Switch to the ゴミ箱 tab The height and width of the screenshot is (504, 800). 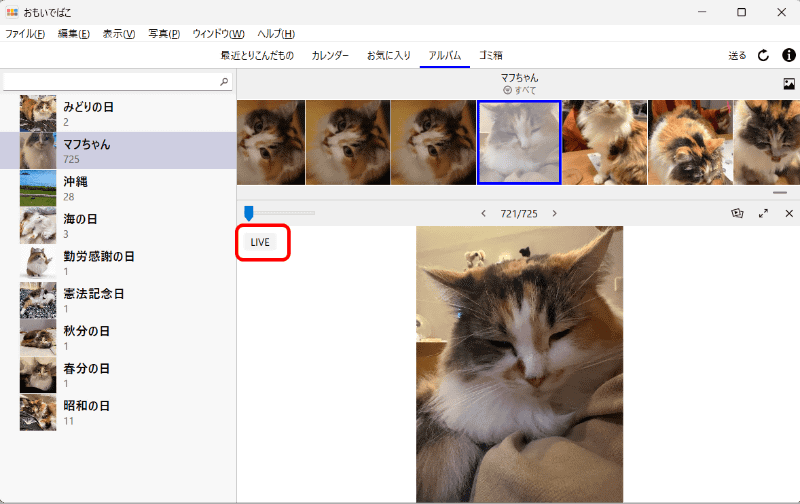[x=490, y=55]
